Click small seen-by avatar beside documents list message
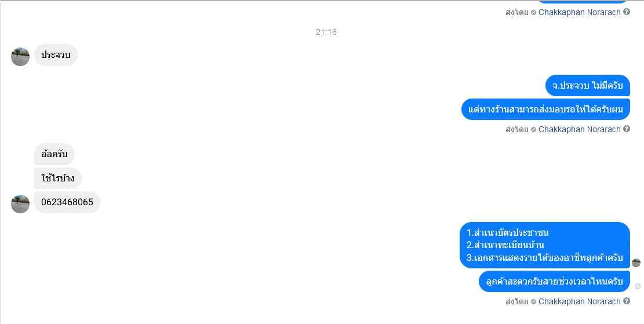The width and height of the screenshot is (644, 324). [x=636, y=263]
